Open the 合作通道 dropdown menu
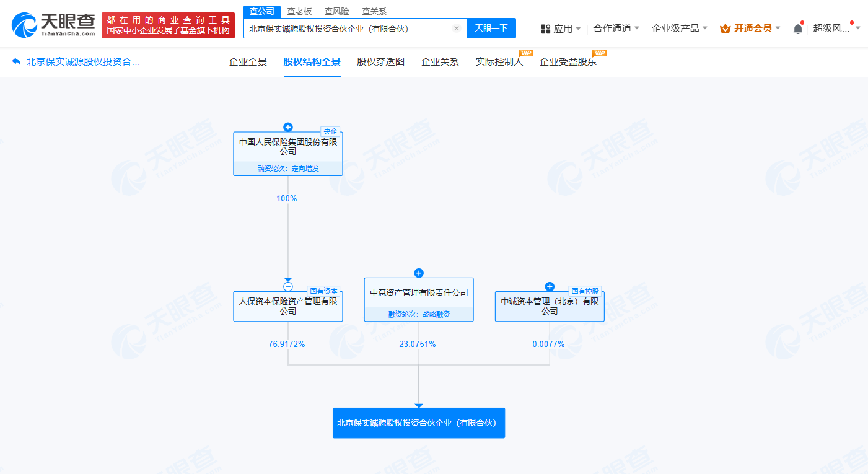The width and height of the screenshot is (868, 474). click(x=616, y=29)
